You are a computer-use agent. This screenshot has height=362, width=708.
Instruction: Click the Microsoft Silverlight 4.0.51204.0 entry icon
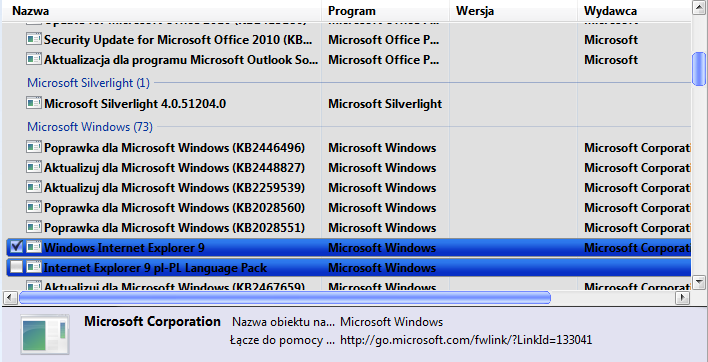[x=34, y=103]
